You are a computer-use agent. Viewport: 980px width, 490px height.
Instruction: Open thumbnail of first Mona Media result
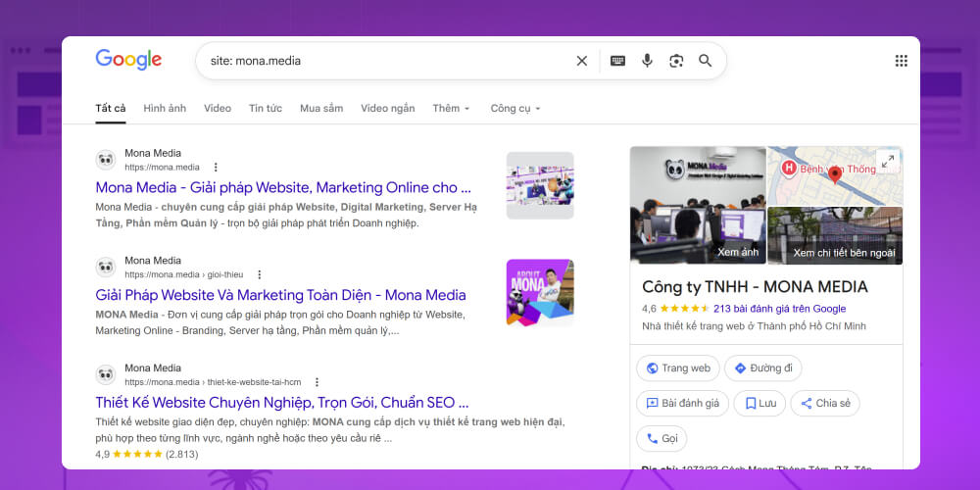click(540, 185)
